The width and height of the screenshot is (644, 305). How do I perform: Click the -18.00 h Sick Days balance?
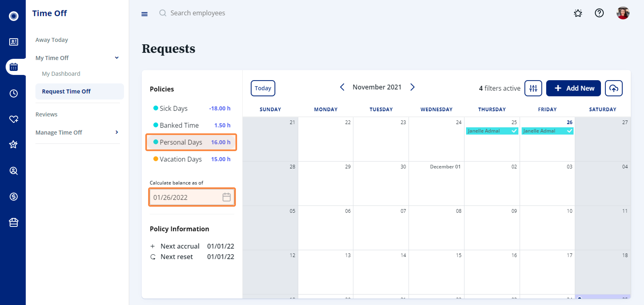click(220, 108)
